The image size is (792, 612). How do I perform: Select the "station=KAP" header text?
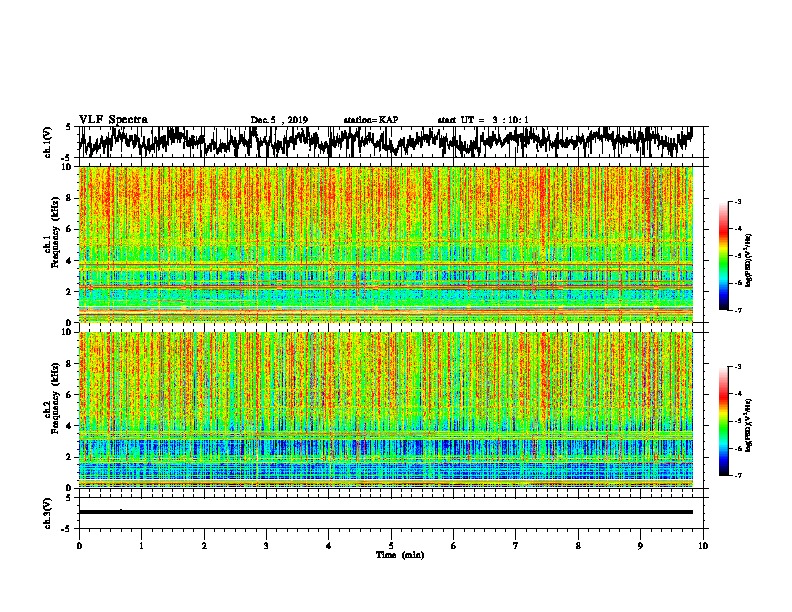pos(371,120)
